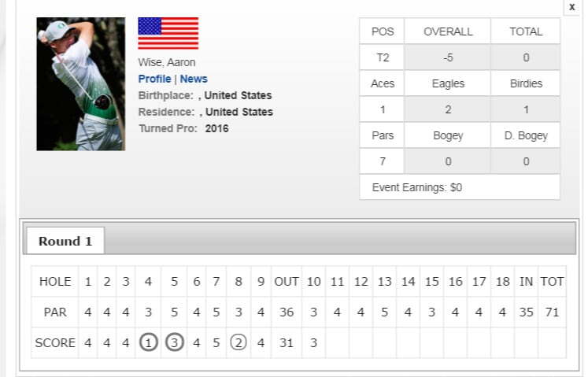Close the player scorecard popup
The width and height of the screenshot is (588, 377).
tap(572, 7)
